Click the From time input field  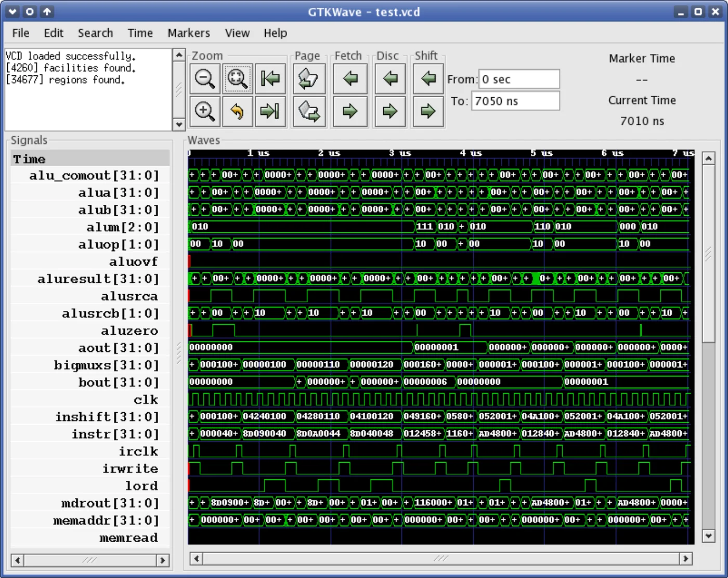(519, 79)
